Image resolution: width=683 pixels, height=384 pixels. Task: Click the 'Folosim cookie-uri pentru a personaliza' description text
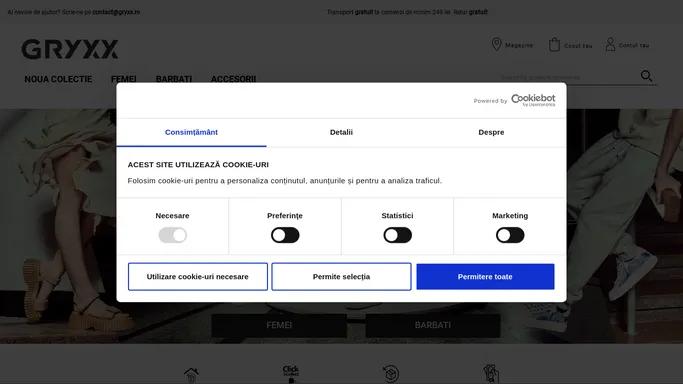point(284,181)
